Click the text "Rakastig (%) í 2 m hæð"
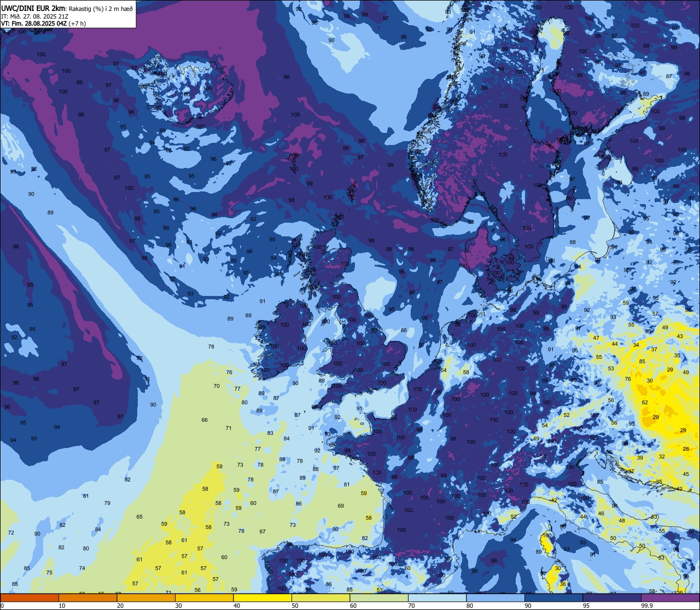Viewport: 700px width, 610px height. coord(101,8)
